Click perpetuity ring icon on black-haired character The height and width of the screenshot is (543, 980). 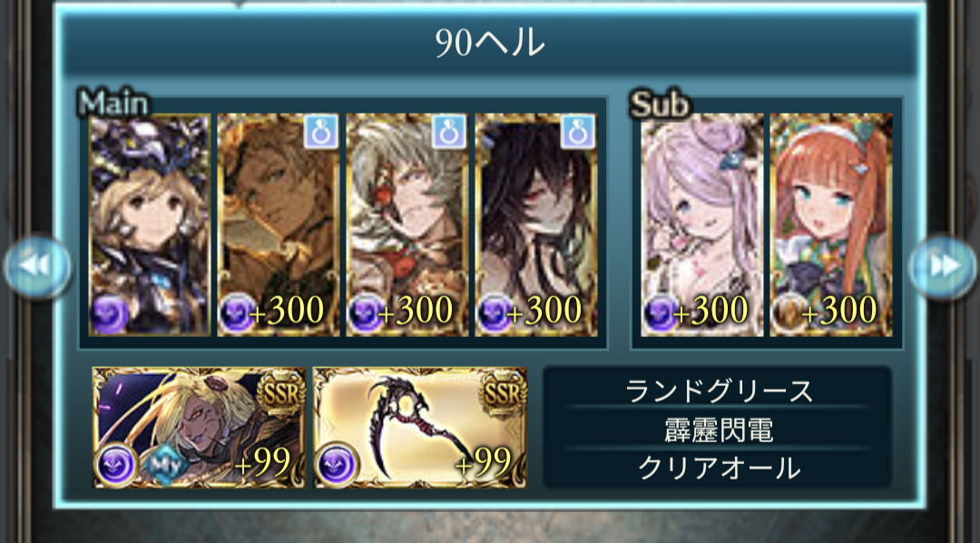pos(578,132)
